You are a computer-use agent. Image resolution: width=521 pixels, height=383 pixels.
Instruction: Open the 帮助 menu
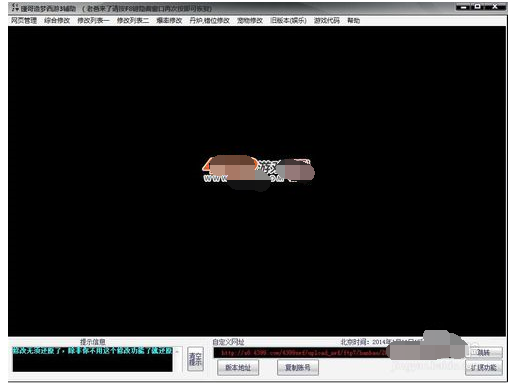click(354, 21)
